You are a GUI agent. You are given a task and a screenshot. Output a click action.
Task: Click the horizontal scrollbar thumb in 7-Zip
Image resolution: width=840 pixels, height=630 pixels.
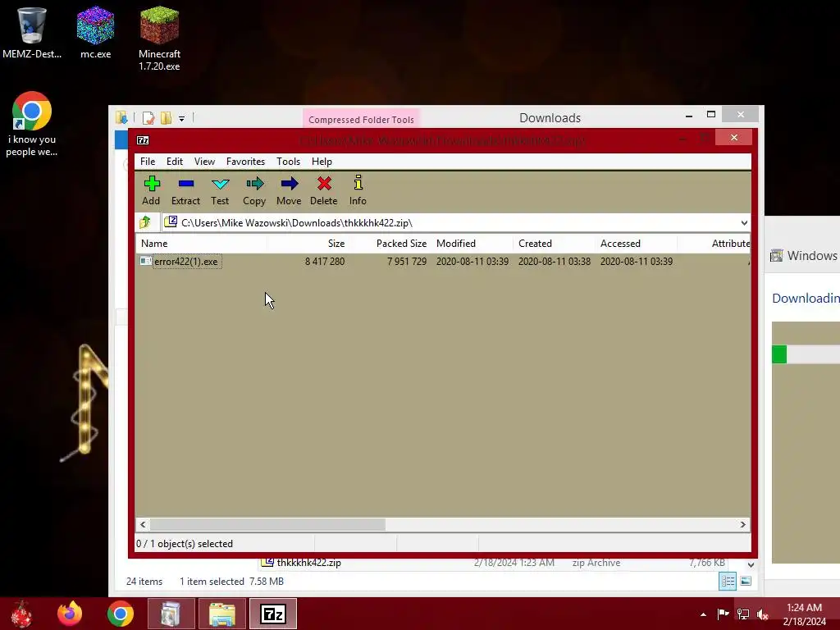point(267,524)
